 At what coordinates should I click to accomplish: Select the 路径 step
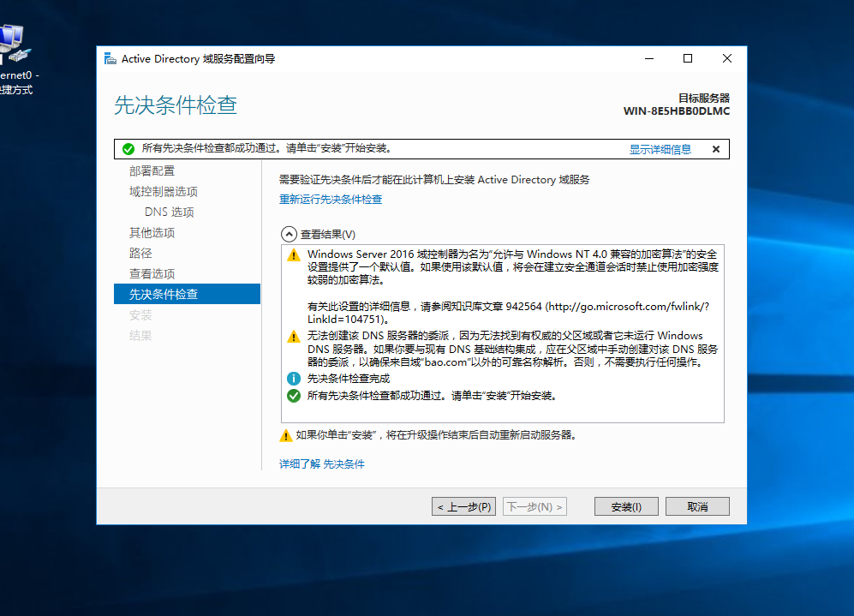(140, 254)
